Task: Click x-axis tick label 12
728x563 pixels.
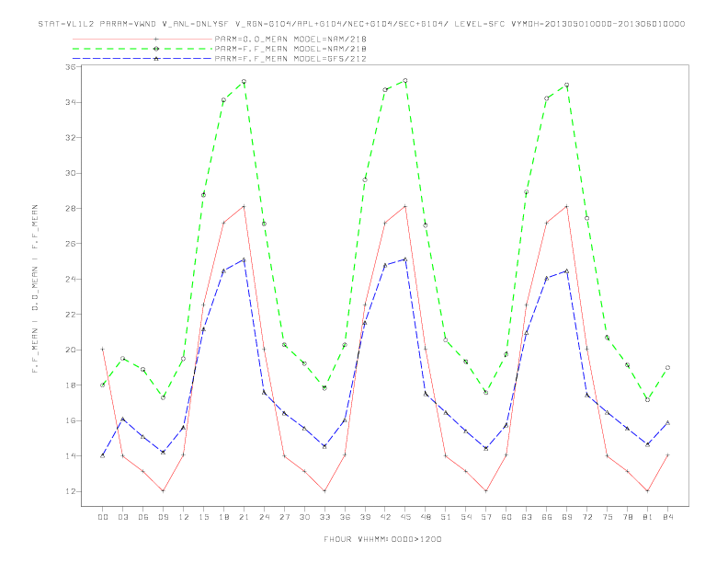Action: point(184,517)
